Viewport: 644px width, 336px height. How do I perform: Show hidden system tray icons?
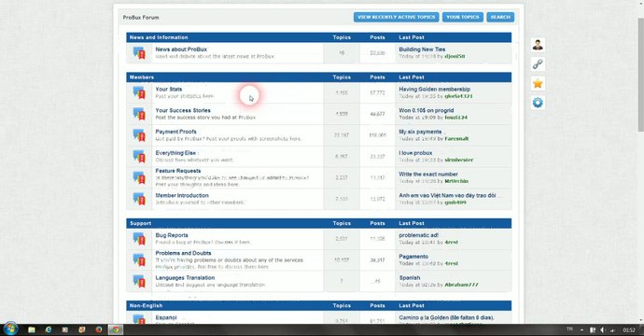pyautogui.click(x=581, y=329)
